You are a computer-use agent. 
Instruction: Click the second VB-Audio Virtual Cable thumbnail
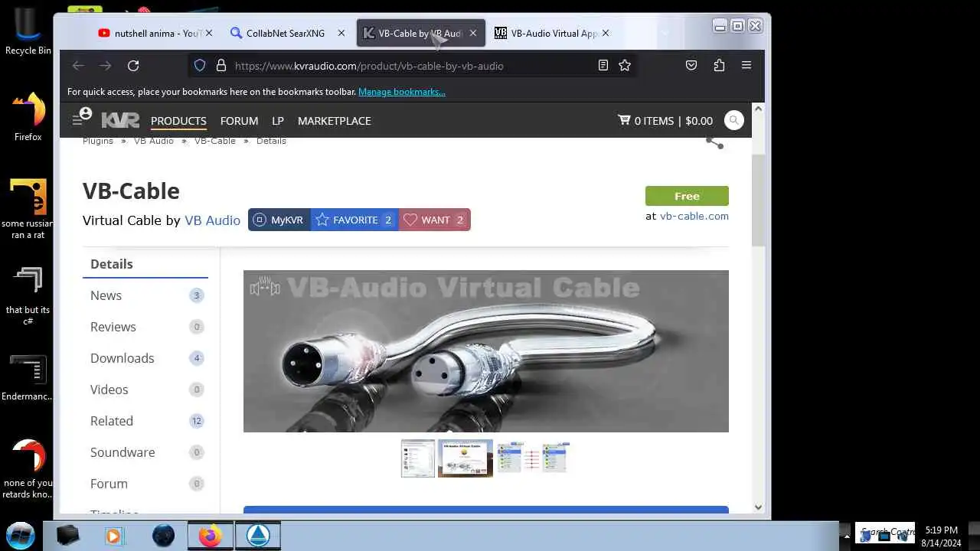click(x=465, y=458)
